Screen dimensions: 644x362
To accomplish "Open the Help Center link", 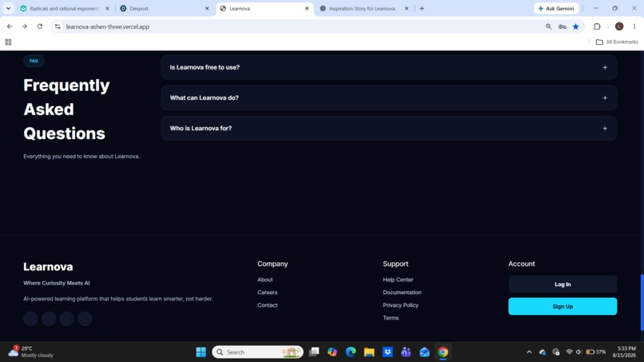I will click(x=398, y=280).
